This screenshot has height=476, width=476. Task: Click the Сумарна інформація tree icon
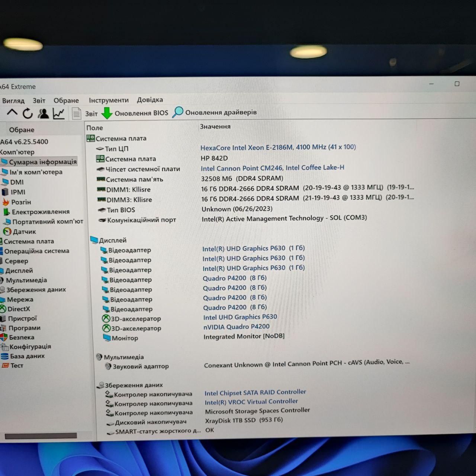(x=4, y=162)
